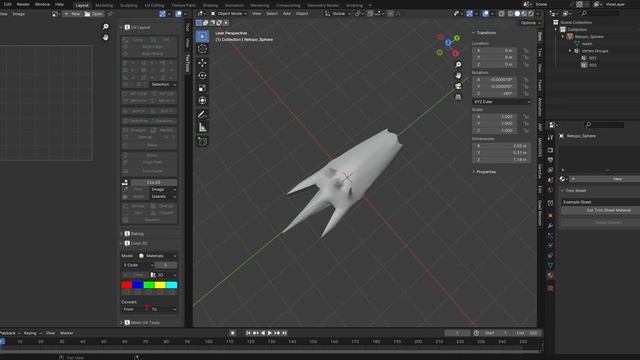Click the green Y axis on navigation gizmo
Viewport: 640px width, 360px height.
point(457,38)
